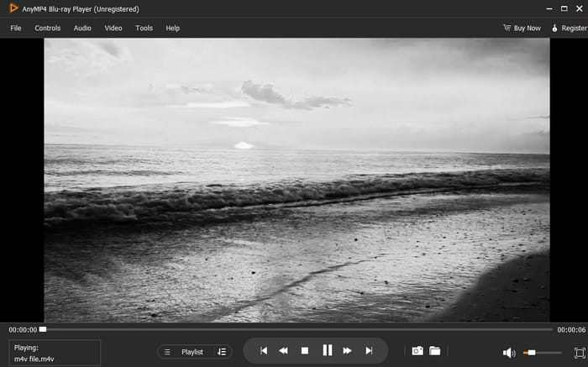The height and width of the screenshot is (367, 588).
Task: Close the Blu-ray Player window
Action: [x=580, y=8]
